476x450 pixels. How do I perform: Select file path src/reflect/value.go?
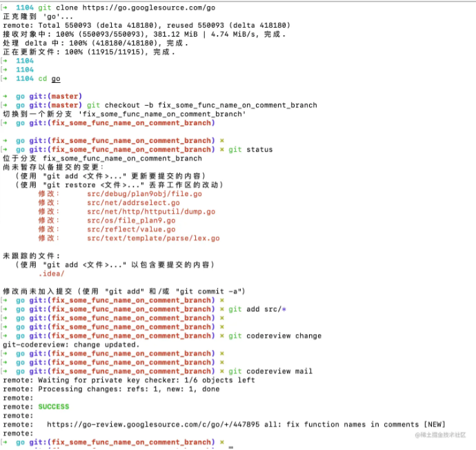[x=131, y=229]
